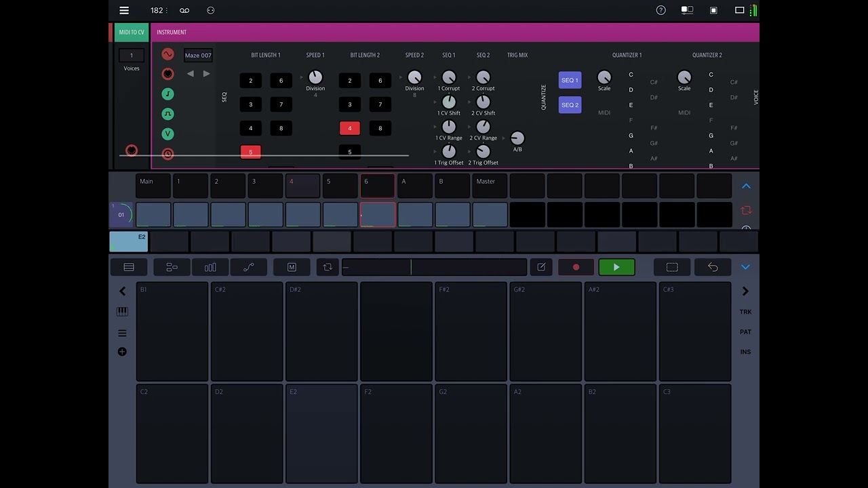The width and height of the screenshot is (868, 488).
Task: Adjust the Speed 1 Division knob
Action: 315,77
